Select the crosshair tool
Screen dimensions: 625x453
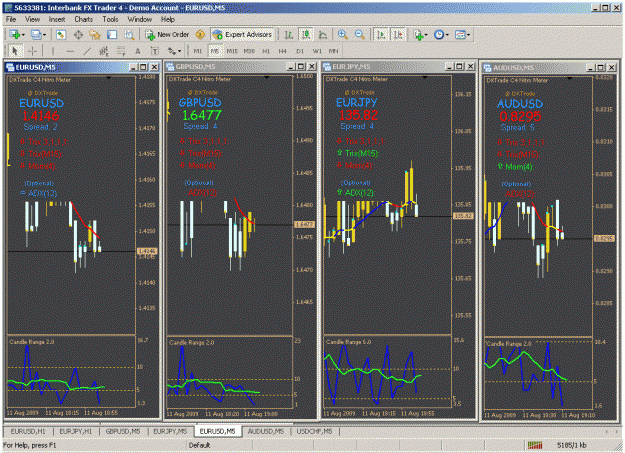32,51
